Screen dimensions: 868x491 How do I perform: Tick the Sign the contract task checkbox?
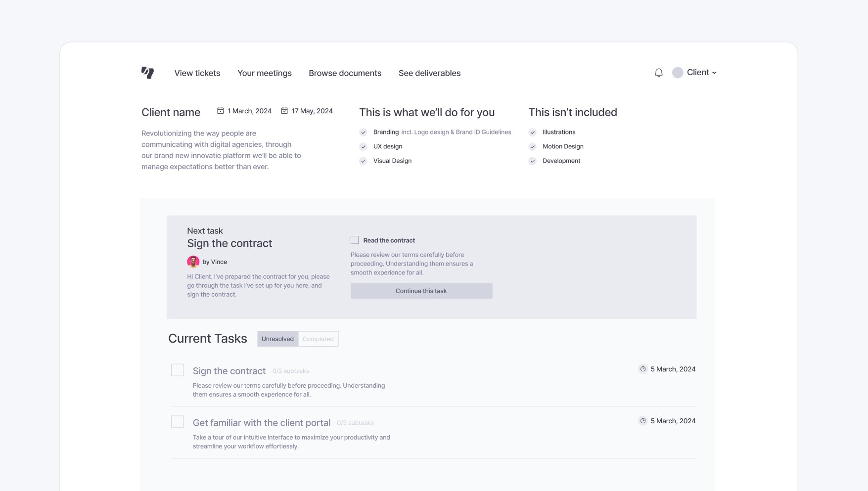[177, 370]
